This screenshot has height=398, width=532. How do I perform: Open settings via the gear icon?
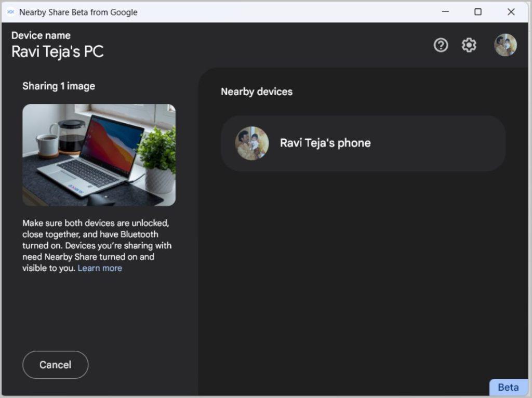[x=469, y=45]
